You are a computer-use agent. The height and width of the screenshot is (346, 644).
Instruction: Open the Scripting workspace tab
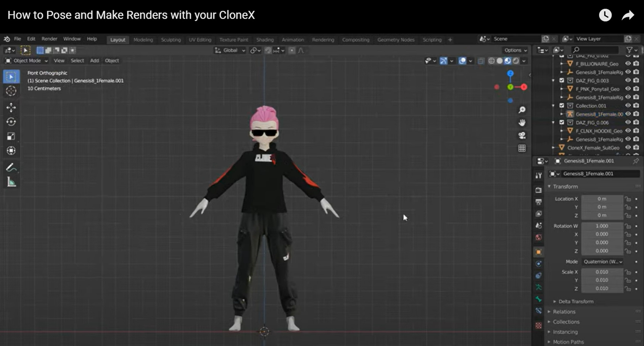click(432, 40)
